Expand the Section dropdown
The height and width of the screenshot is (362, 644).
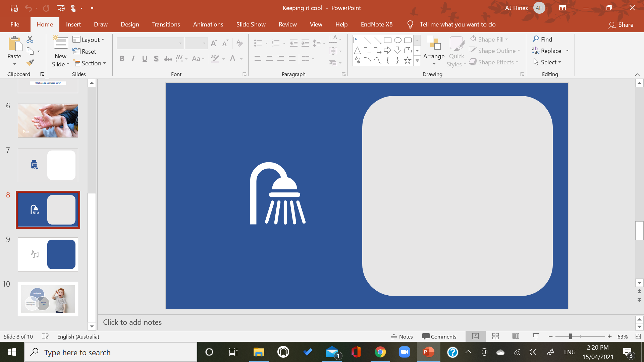point(90,63)
